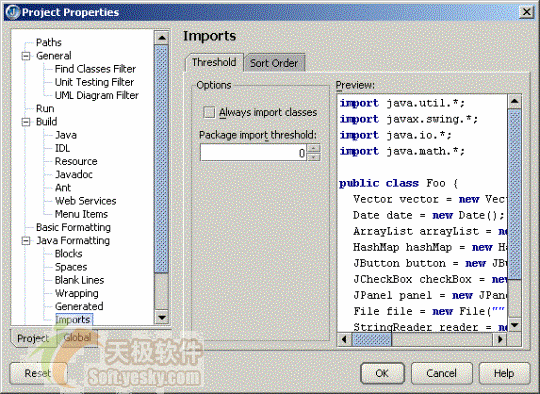
Task: Select Web Services under Build
Action: coord(86,201)
